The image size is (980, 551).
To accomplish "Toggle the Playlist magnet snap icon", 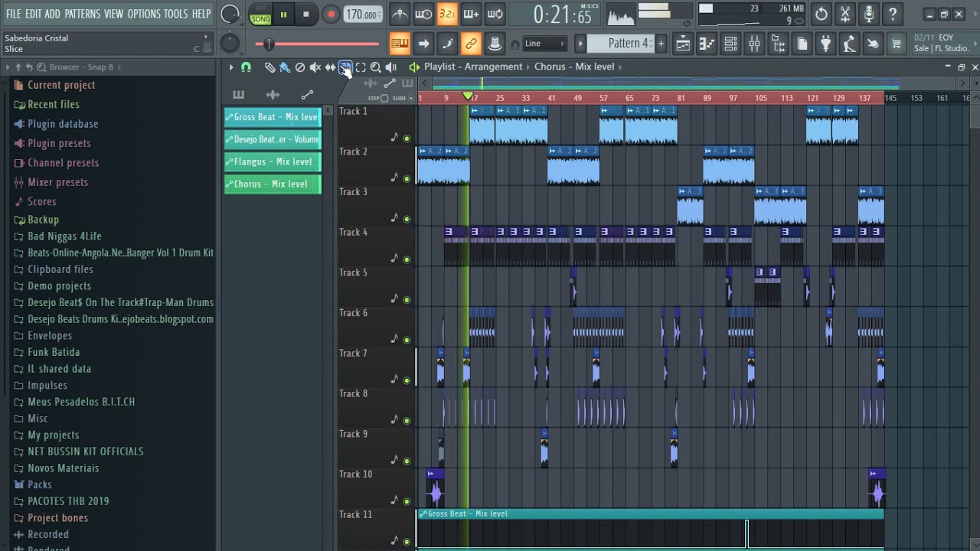I will click(x=246, y=67).
